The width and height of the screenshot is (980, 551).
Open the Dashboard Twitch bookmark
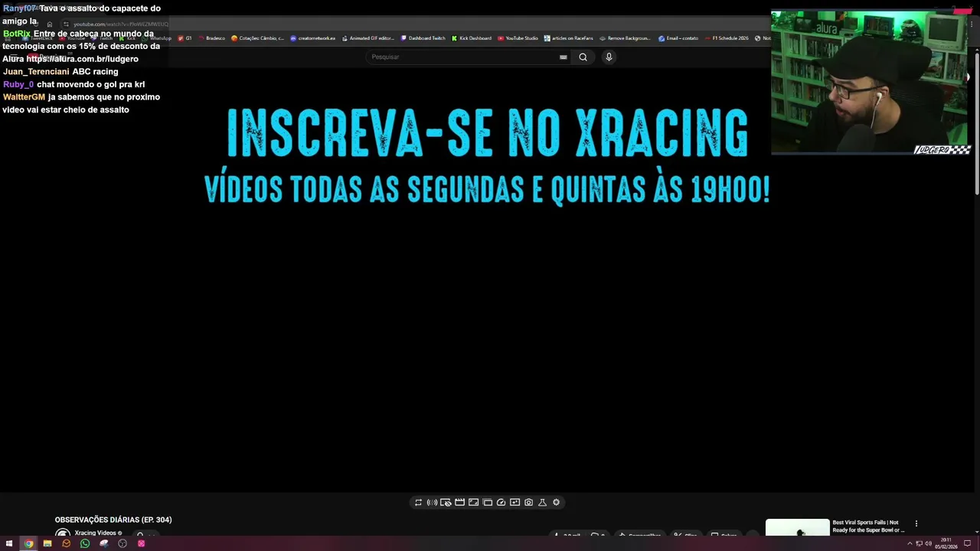tap(423, 38)
